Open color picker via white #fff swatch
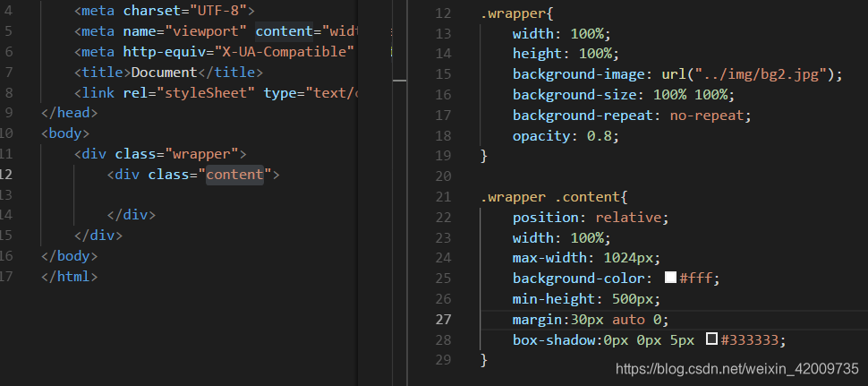 pyautogui.click(x=670, y=278)
